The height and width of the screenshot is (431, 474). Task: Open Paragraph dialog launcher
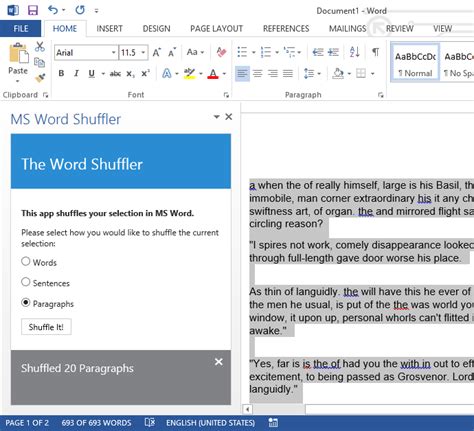381,95
